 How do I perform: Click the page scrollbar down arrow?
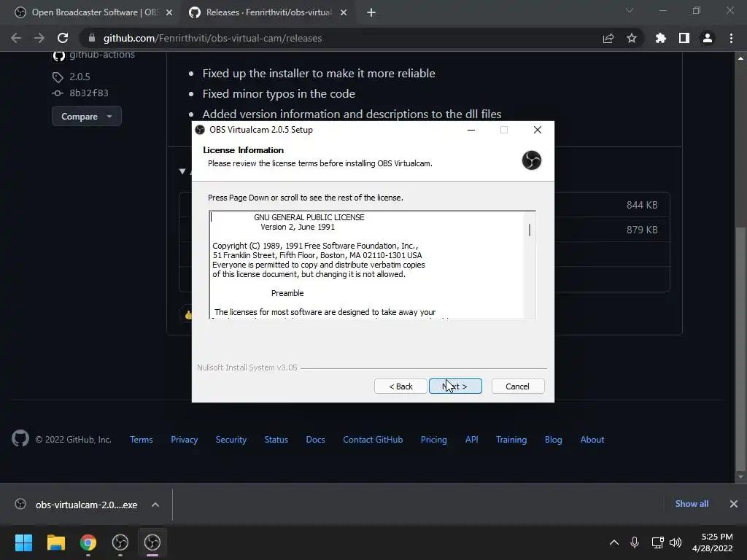tap(740, 477)
